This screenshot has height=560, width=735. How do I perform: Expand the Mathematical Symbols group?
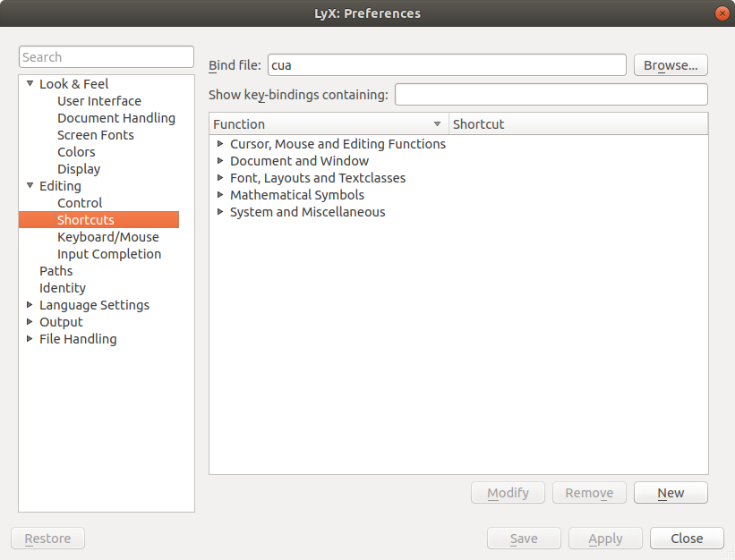[x=221, y=195]
